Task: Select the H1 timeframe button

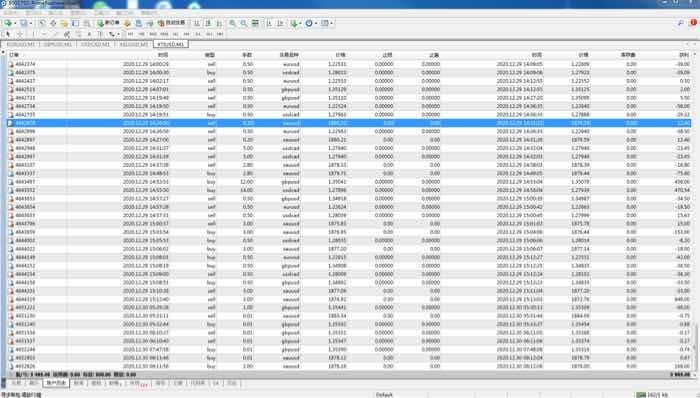Action: pos(175,34)
